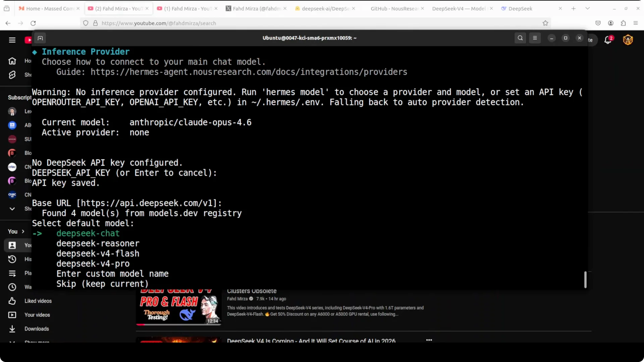
Task: Switch to the deepseek-ai/DeepSeek tab
Action: (325, 8)
